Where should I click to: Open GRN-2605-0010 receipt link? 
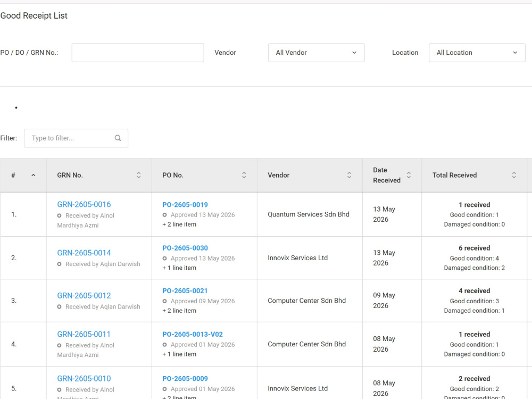[x=84, y=379]
